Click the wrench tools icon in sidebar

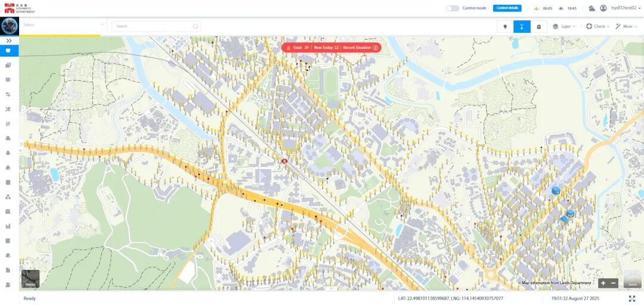[8, 109]
